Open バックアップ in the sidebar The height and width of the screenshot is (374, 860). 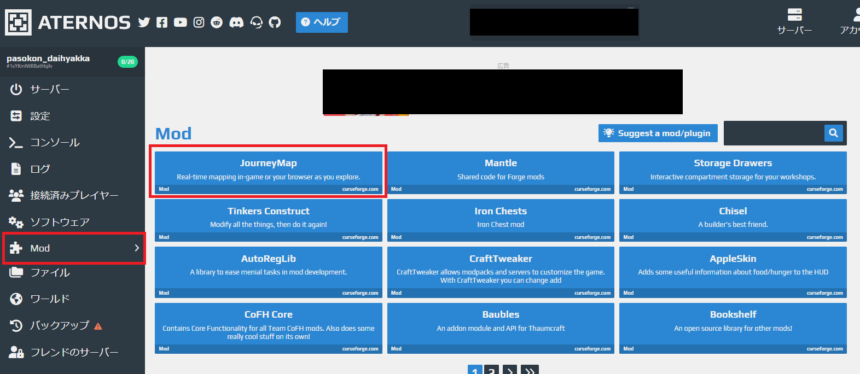[x=72, y=326]
